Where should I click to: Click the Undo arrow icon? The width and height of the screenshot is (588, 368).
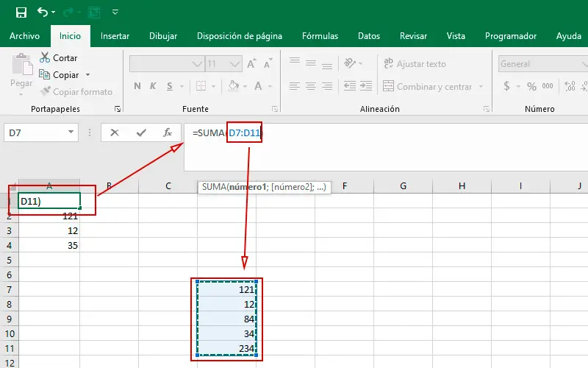(43, 13)
